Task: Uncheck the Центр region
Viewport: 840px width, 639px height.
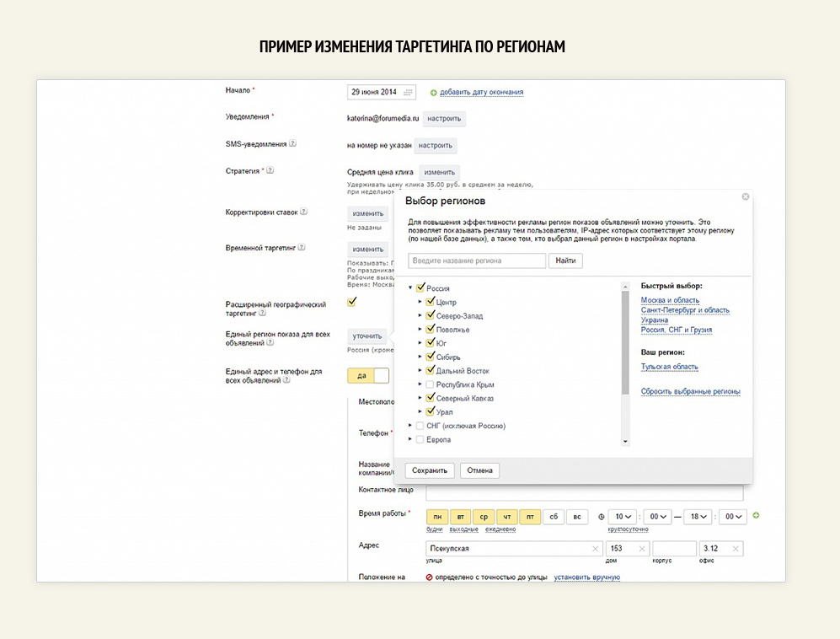Action: pos(431,302)
